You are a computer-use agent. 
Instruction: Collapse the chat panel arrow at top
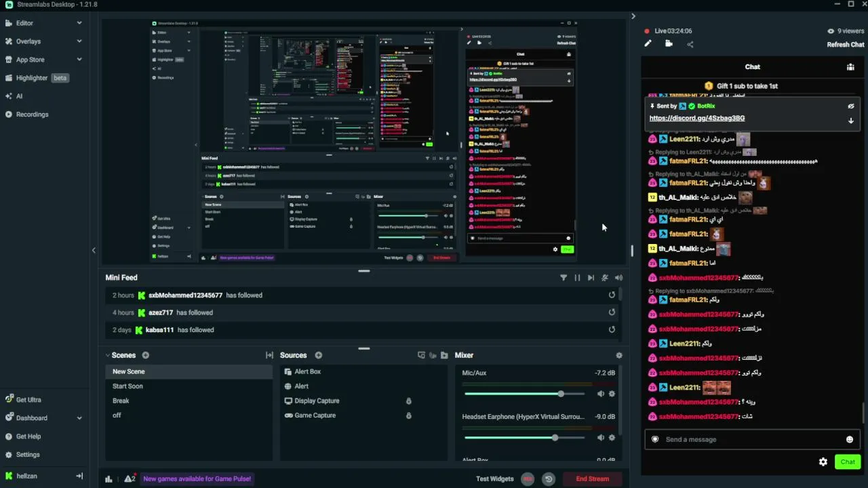click(633, 16)
